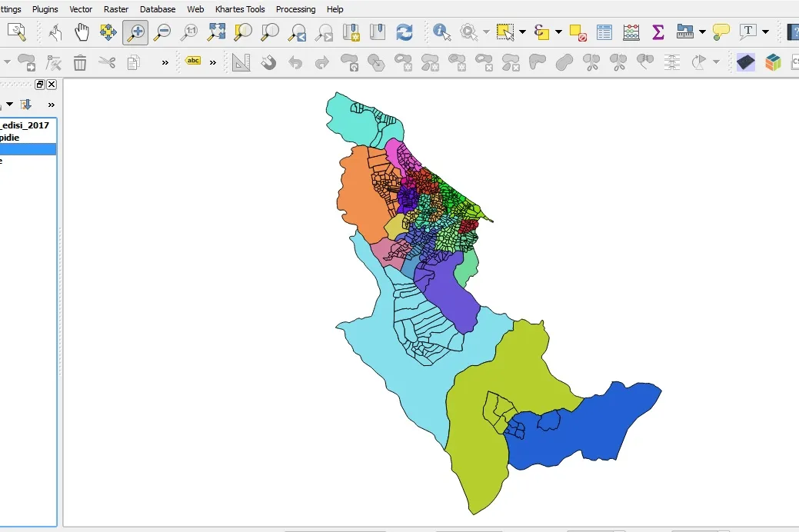The height and width of the screenshot is (532, 799).
Task: Click the Map Tips speech bubble icon
Action: pos(721,32)
